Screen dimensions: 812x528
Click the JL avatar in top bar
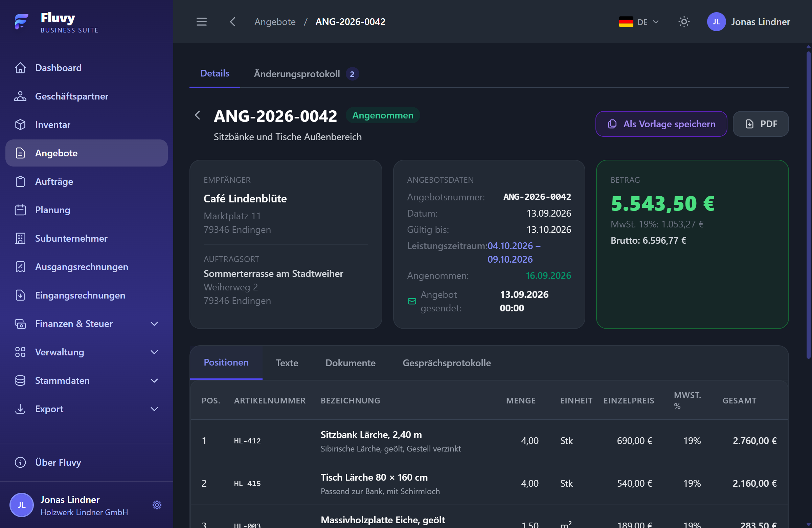716,22
